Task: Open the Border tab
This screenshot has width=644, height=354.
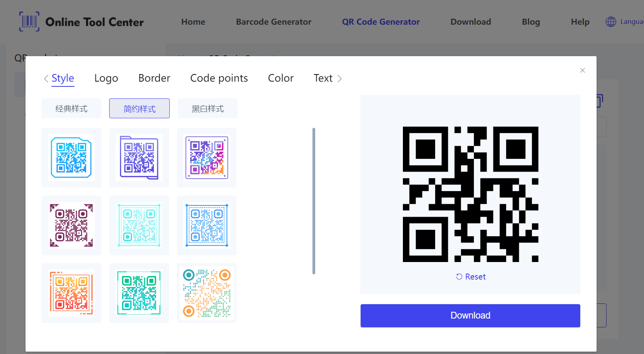Action: pyautogui.click(x=154, y=78)
